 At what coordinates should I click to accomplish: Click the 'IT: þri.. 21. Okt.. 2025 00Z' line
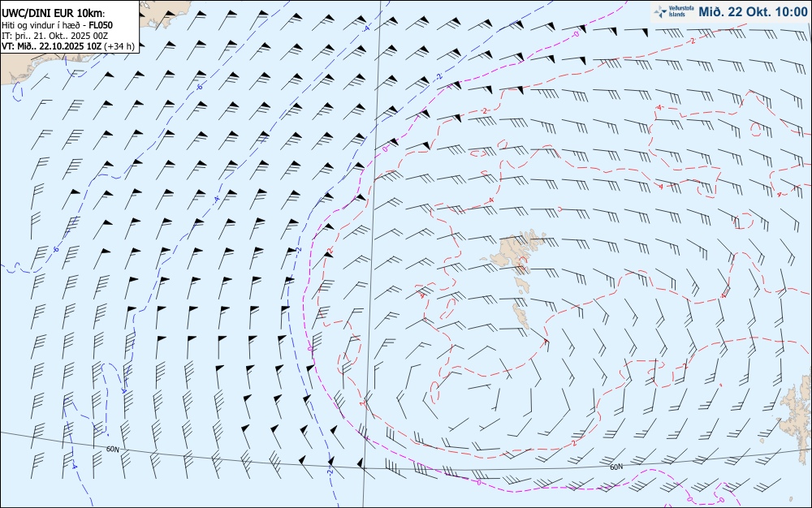pyautogui.click(x=54, y=35)
